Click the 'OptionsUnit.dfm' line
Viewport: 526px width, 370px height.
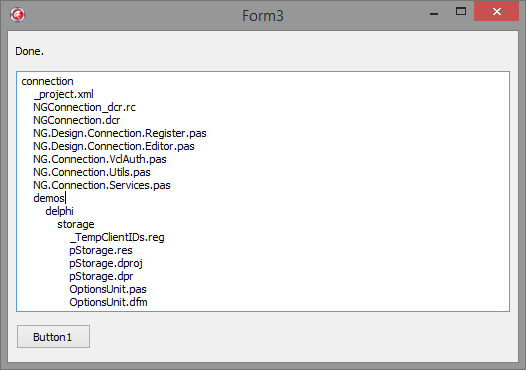[x=108, y=302]
